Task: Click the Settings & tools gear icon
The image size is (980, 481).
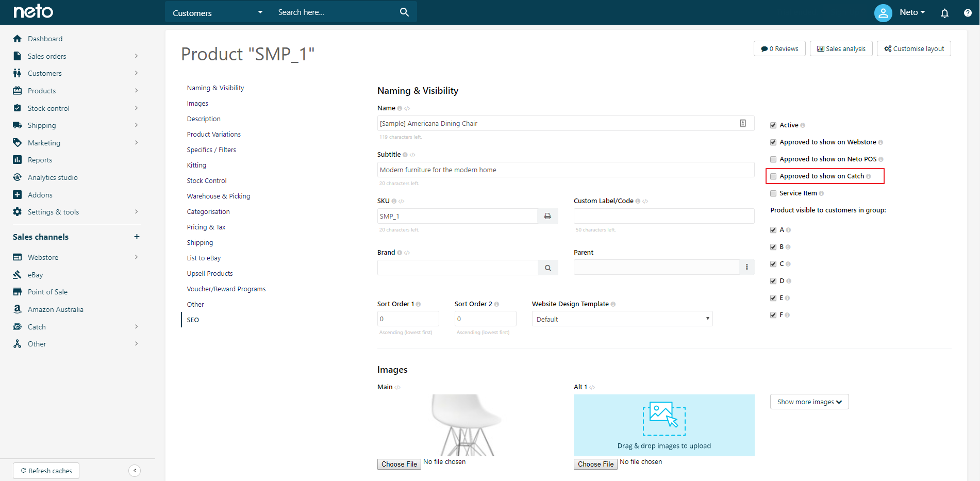Action: click(x=18, y=212)
